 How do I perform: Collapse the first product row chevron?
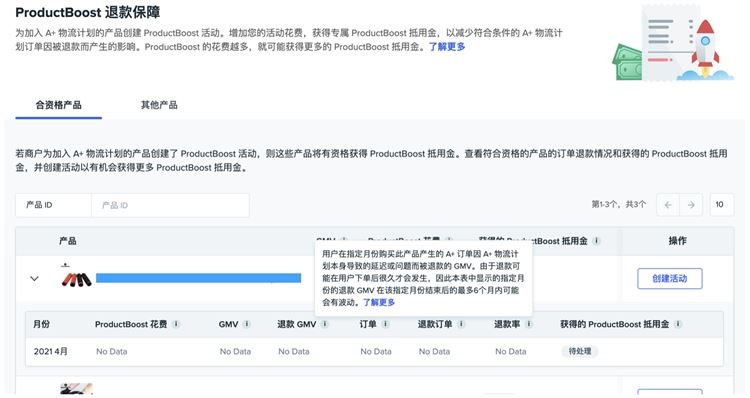click(x=34, y=278)
